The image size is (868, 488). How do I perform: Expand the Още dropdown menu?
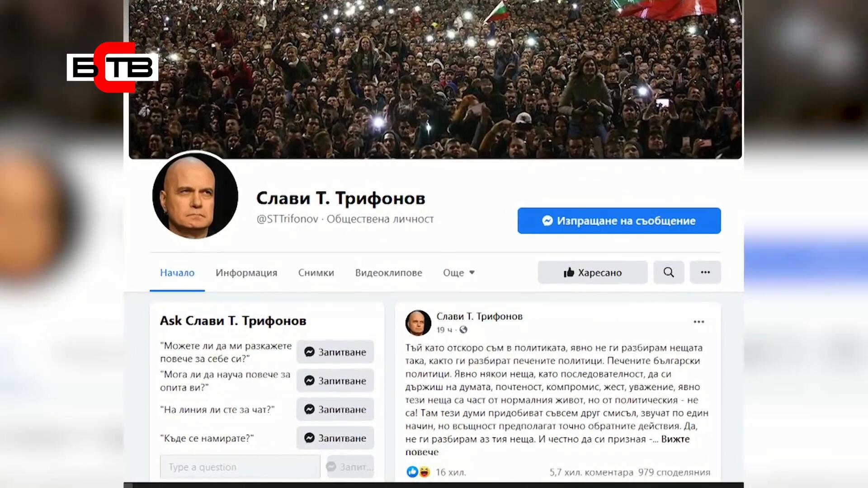point(459,272)
